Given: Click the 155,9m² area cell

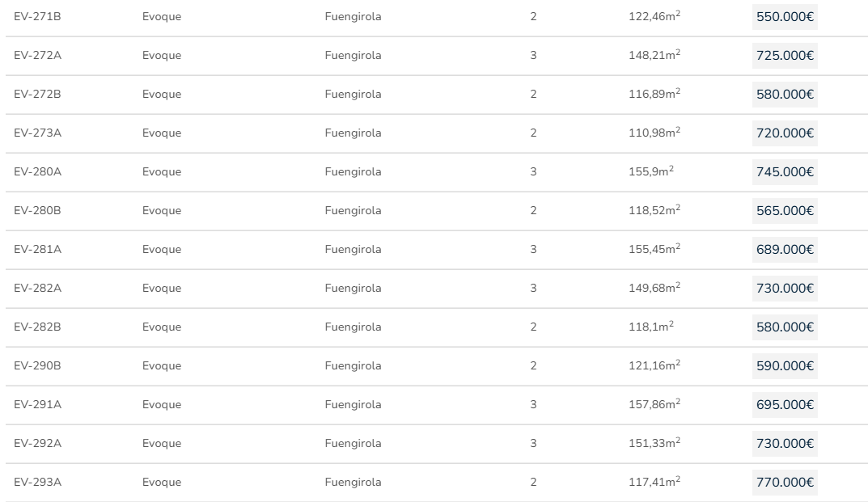Looking at the screenshot, I should click(651, 172).
